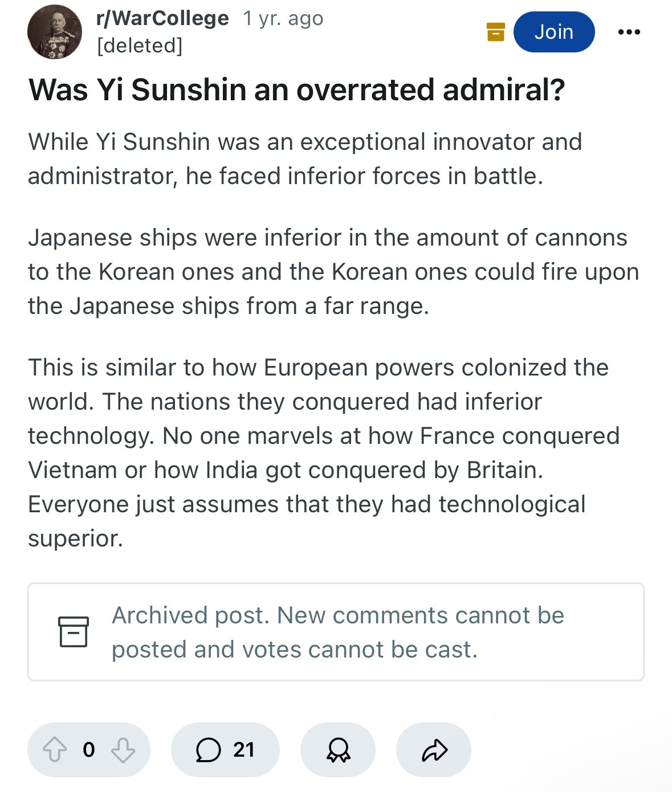
Task: Tap paragraph about European powers colonizing
Action: pyautogui.click(x=324, y=453)
